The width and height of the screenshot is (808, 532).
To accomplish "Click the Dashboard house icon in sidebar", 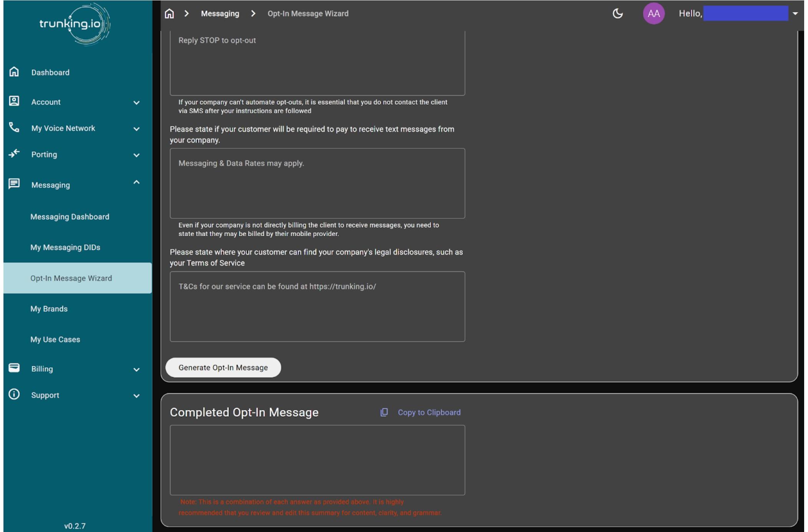I will pyautogui.click(x=14, y=72).
